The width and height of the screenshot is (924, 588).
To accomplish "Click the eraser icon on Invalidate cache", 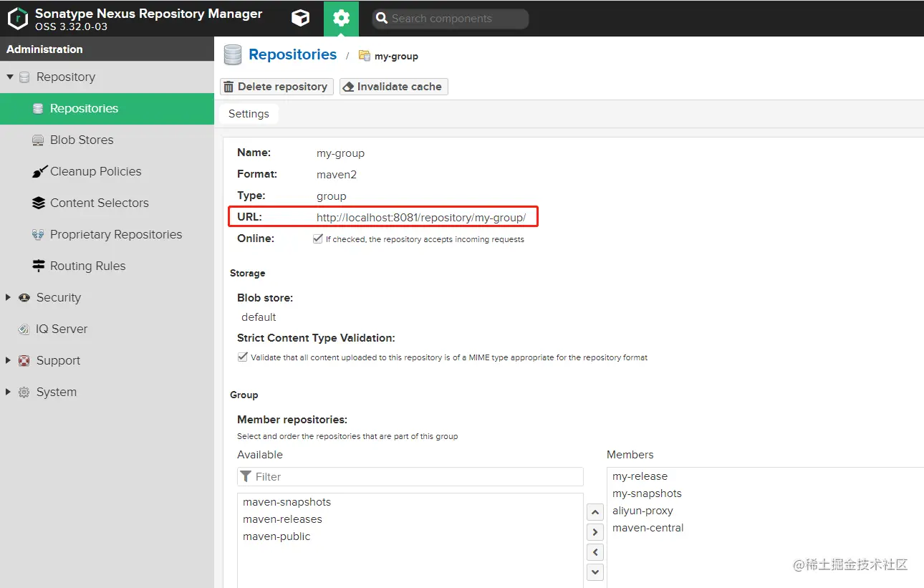I will tap(349, 87).
